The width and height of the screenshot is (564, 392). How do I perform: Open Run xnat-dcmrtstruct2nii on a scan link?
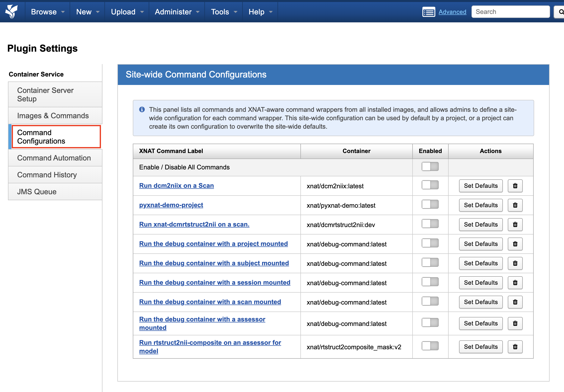pos(194,224)
